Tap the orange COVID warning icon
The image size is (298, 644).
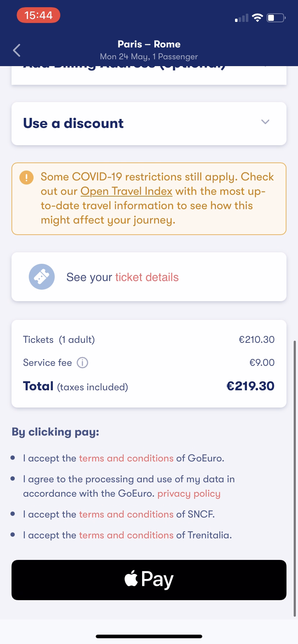point(27,177)
